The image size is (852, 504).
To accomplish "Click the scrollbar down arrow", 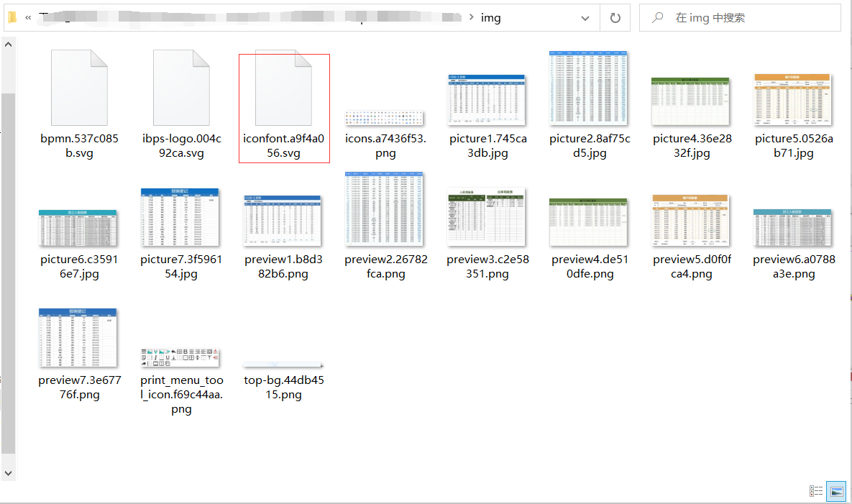I will (x=8, y=473).
